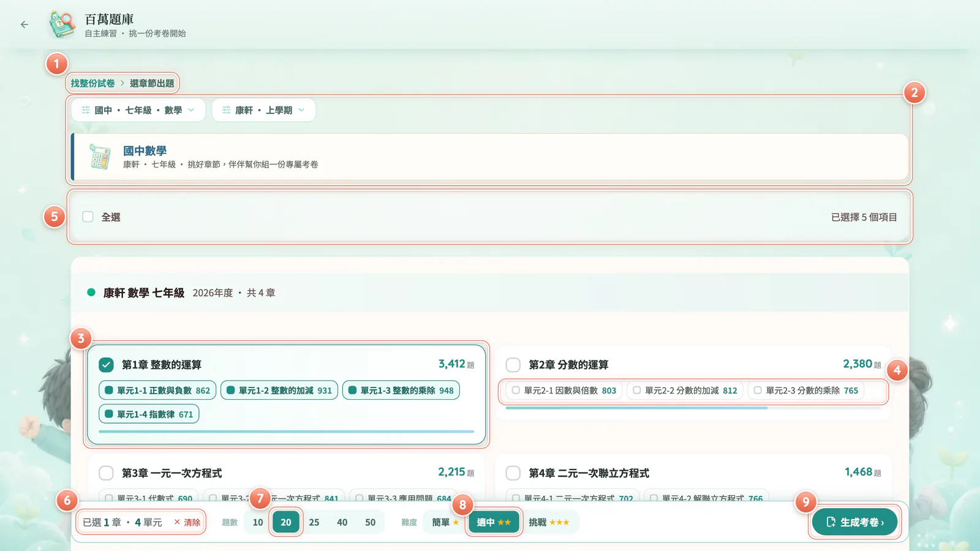Click the filter icon in 國中・七年級・數學

[86, 110]
